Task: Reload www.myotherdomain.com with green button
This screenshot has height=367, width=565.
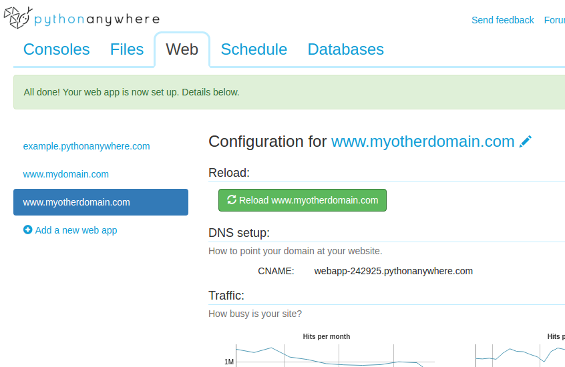Action: click(x=302, y=200)
